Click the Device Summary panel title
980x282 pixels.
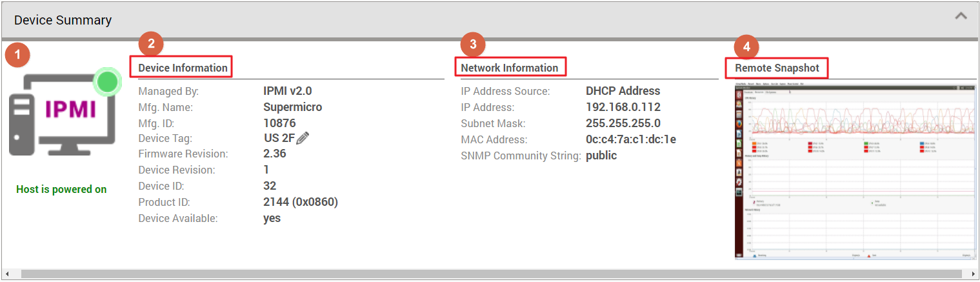[x=63, y=20]
